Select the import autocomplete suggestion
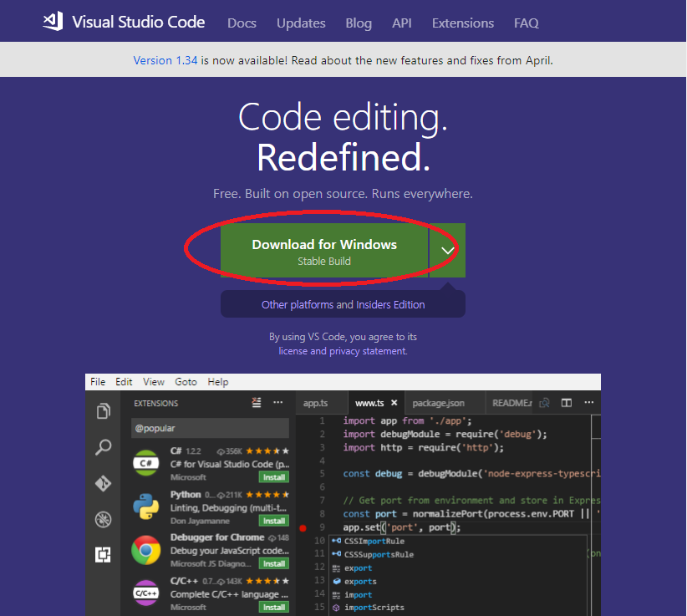Image resolution: width=687 pixels, height=616 pixels. (458, 595)
